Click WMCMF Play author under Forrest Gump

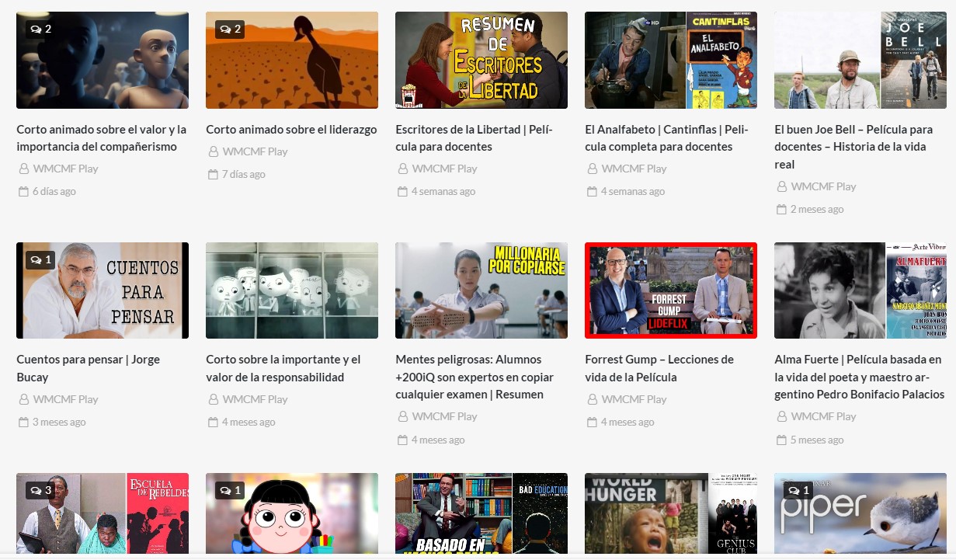pos(634,399)
